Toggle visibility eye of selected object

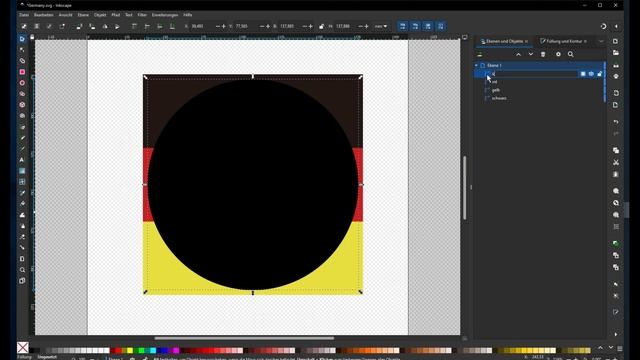click(591, 74)
